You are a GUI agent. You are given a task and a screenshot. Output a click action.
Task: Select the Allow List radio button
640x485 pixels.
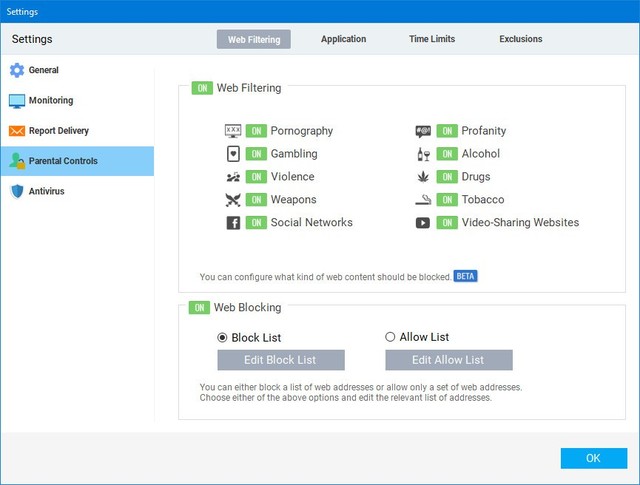[391, 337]
